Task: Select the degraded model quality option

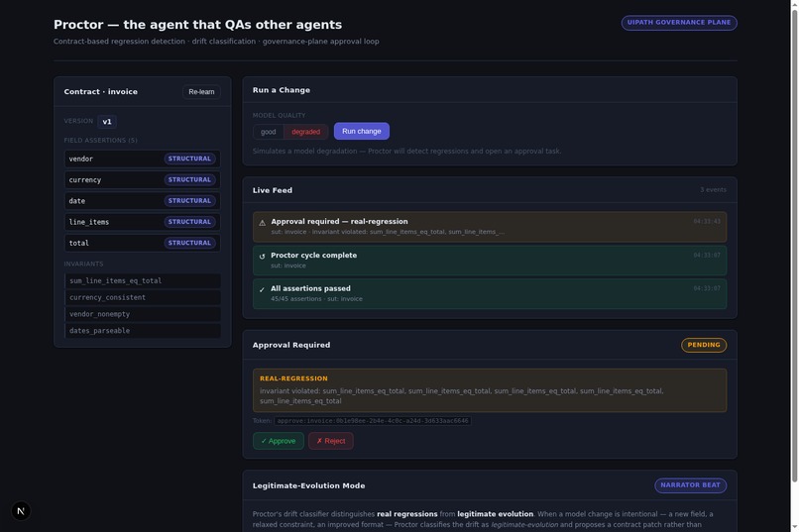Action: (305, 132)
